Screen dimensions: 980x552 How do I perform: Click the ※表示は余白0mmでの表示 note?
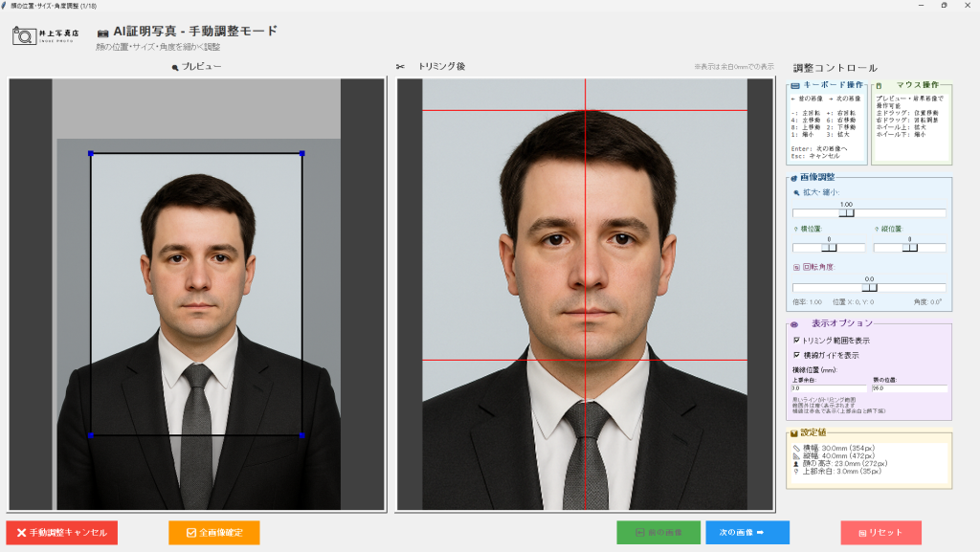coord(734,66)
